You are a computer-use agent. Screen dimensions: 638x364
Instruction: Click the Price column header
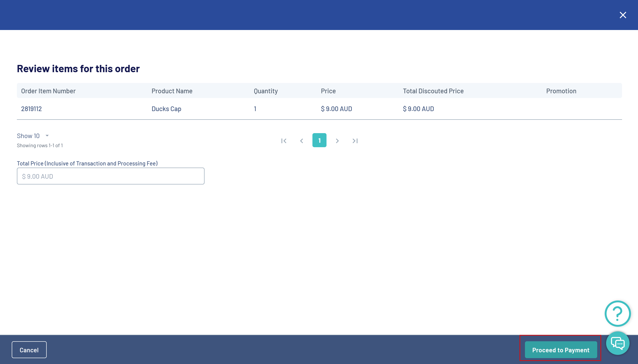click(328, 91)
